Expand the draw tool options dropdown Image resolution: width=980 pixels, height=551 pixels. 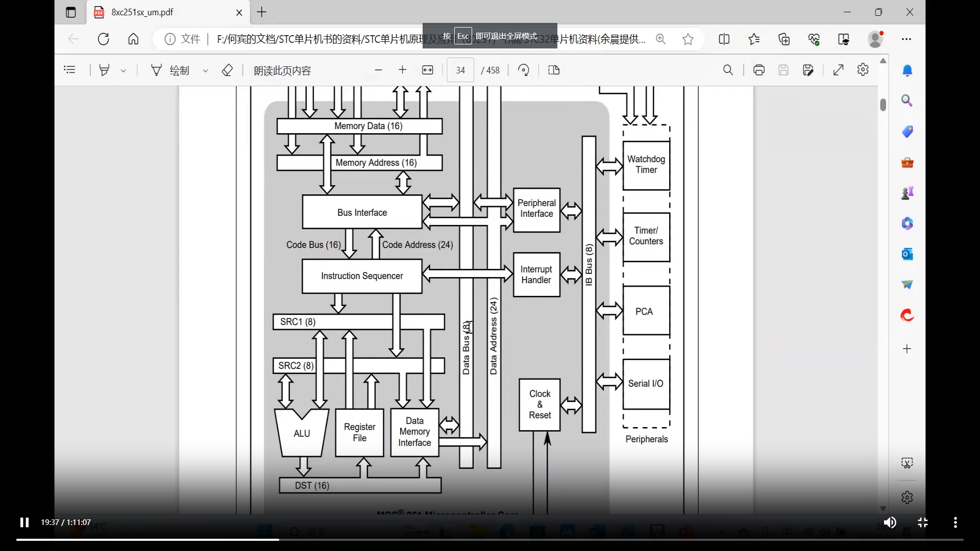tap(205, 71)
